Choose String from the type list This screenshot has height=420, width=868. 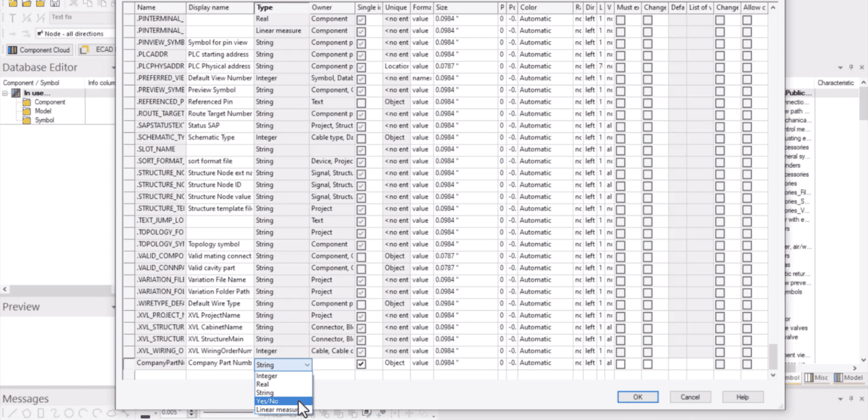point(283,393)
